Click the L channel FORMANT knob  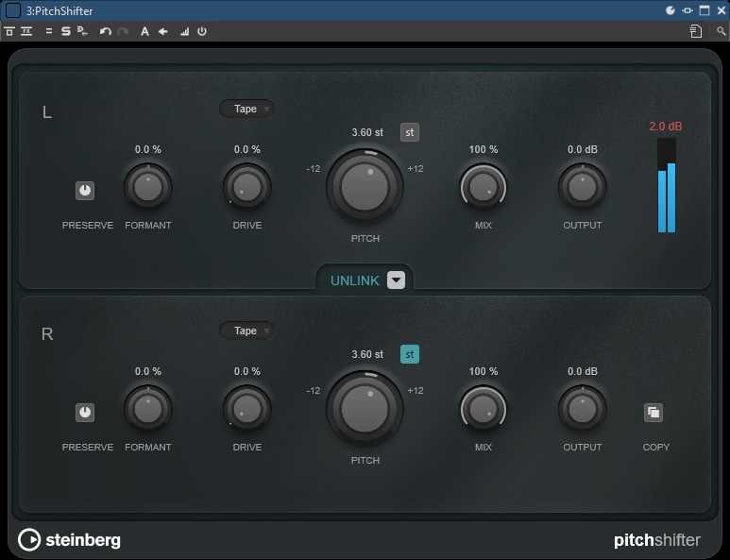point(148,188)
